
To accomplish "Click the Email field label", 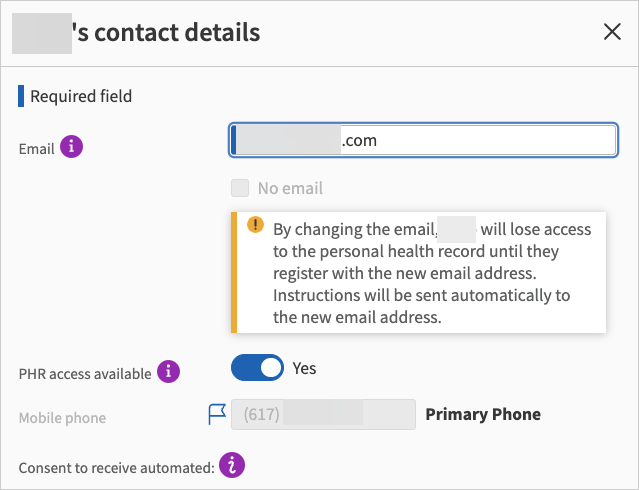I will pos(37,148).
